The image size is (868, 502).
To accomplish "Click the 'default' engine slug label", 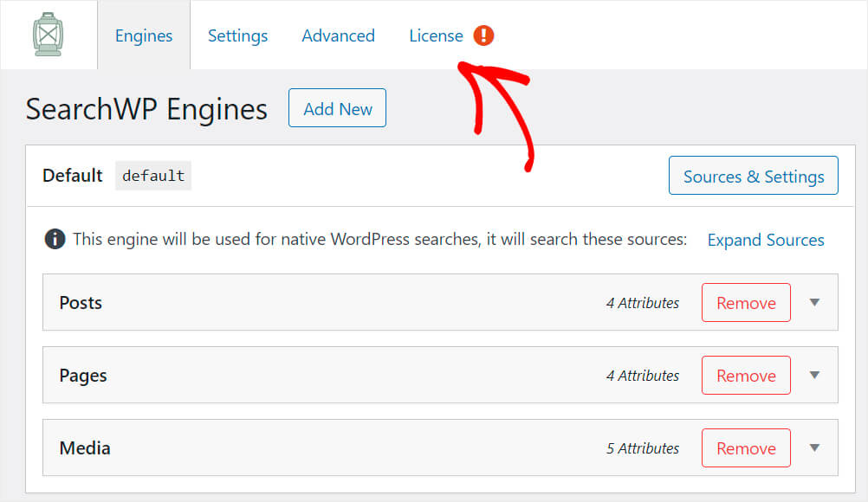I will tap(153, 176).
